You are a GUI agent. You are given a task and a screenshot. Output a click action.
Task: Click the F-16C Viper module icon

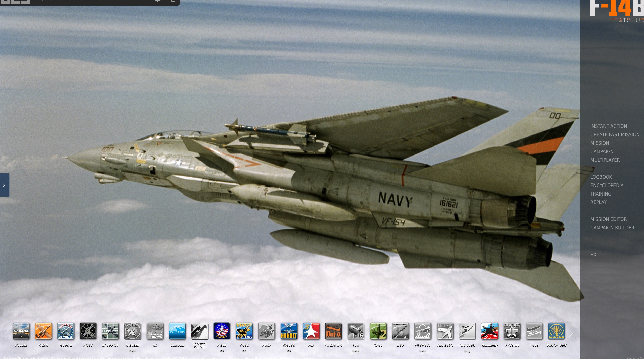tap(244, 331)
